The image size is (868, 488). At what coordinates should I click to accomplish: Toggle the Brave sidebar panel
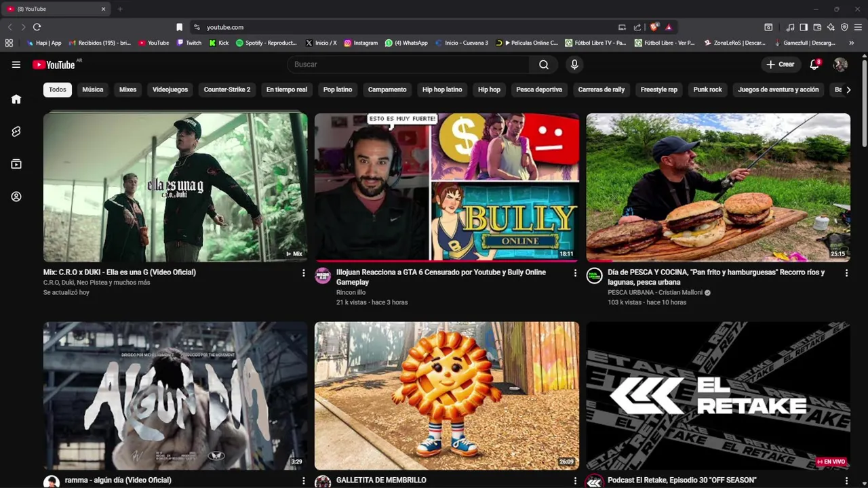[x=804, y=27]
